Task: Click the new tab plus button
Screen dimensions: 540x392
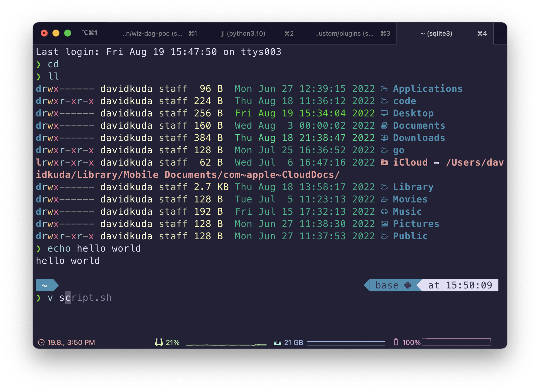Action: 500,33
